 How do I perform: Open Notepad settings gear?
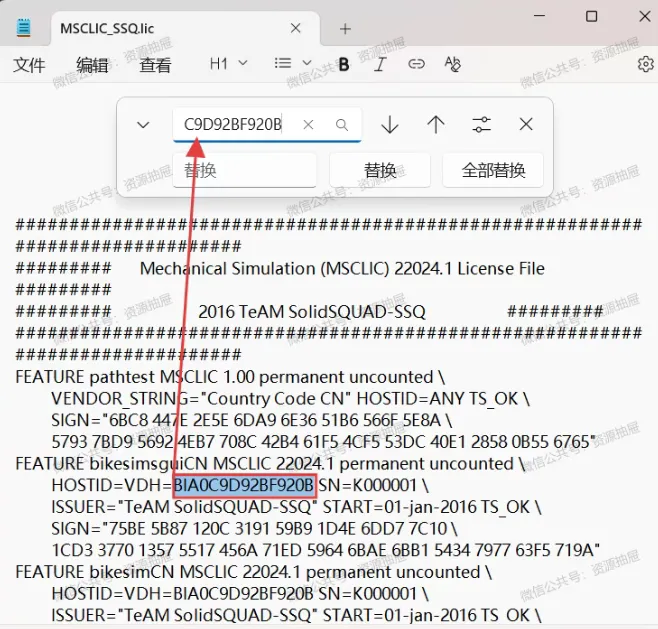(x=646, y=64)
